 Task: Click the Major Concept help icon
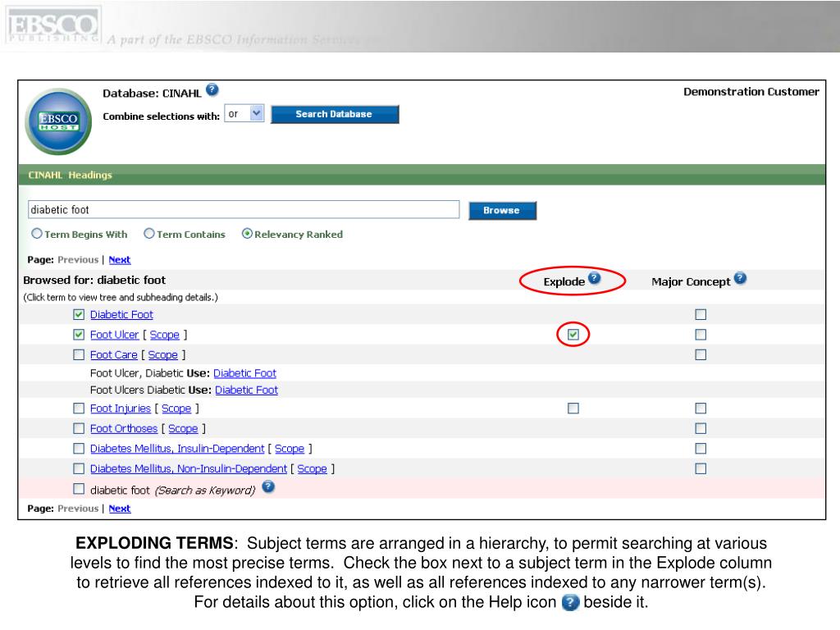tap(740, 278)
